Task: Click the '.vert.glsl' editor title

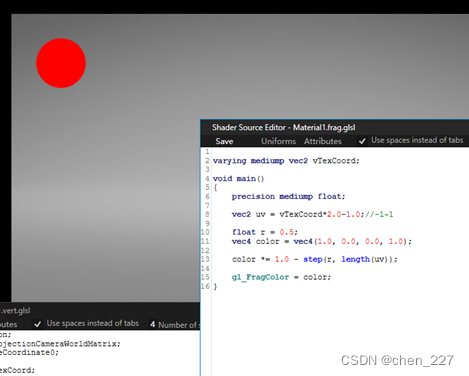Action: pos(15,311)
